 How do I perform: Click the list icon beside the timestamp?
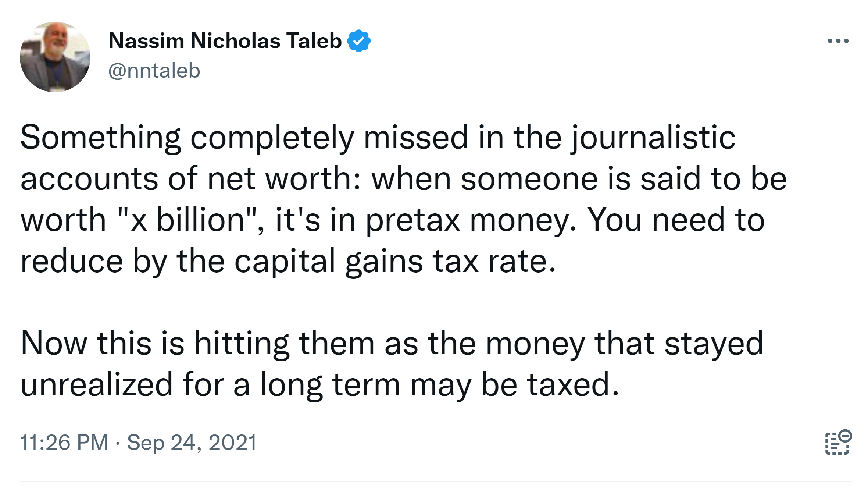[x=838, y=442]
